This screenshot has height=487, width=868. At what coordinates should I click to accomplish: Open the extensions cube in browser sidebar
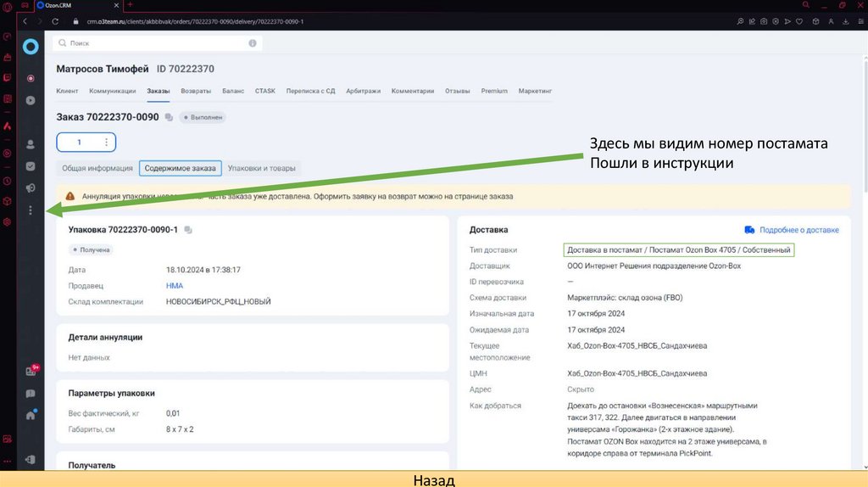7,201
